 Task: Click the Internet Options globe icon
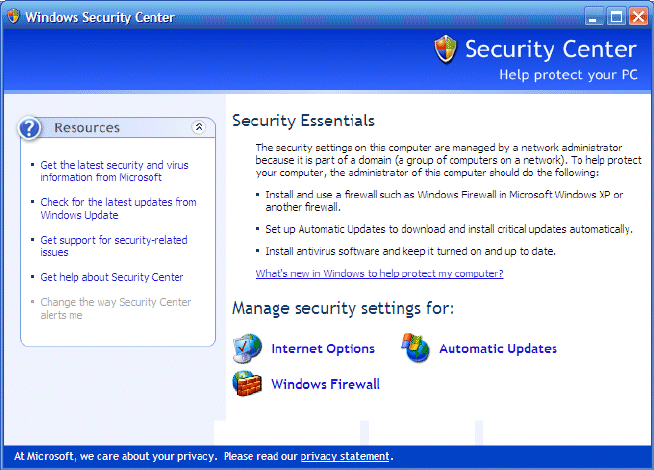[246, 348]
